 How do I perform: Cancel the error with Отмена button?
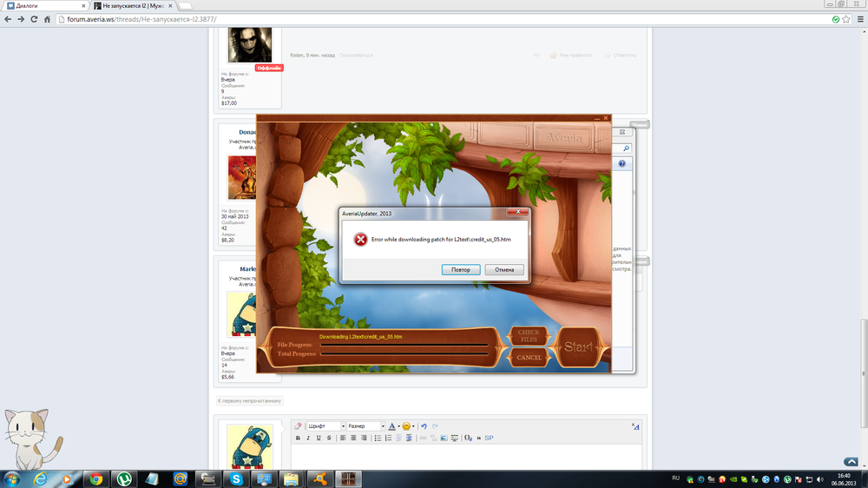pyautogui.click(x=504, y=270)
